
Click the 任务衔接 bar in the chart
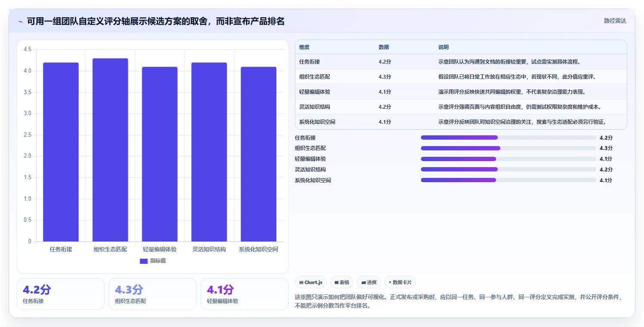pos(61,152)
